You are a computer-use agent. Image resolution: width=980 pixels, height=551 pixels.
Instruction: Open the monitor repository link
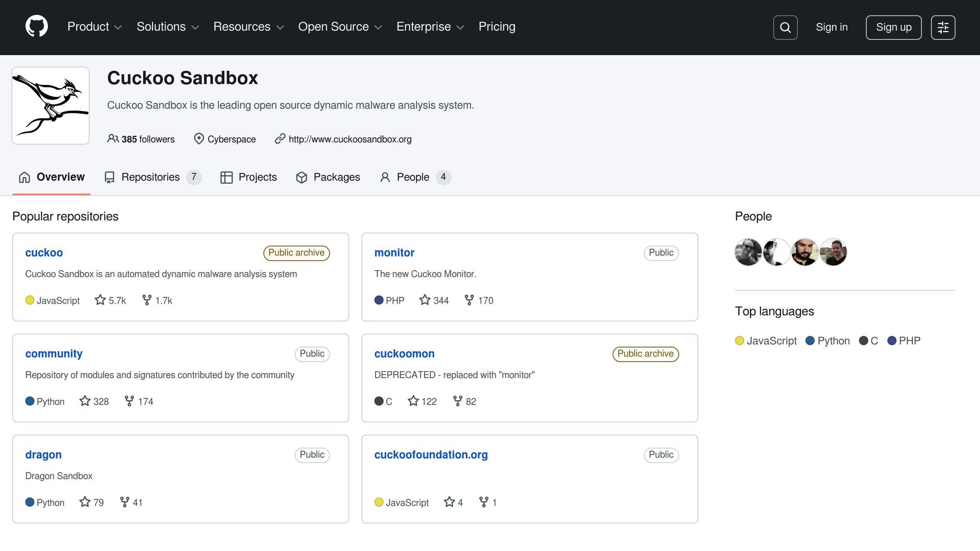pos(394,253)
